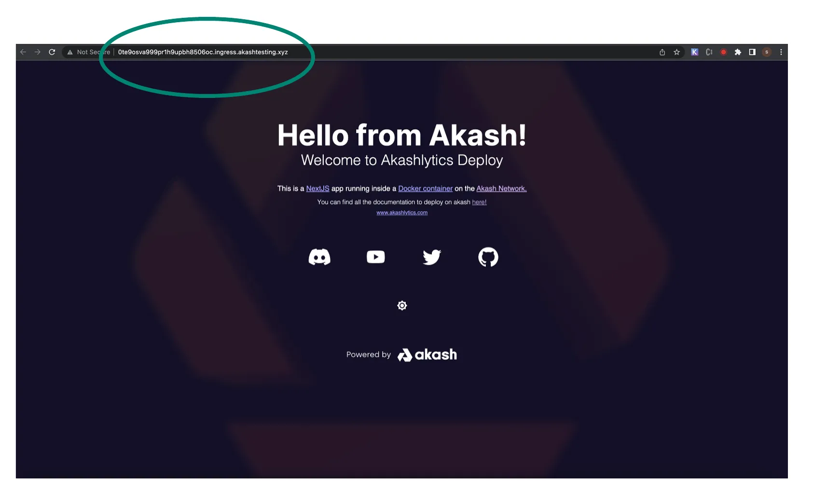
Task: Click the browser reload button
Action: pos(52,52)
